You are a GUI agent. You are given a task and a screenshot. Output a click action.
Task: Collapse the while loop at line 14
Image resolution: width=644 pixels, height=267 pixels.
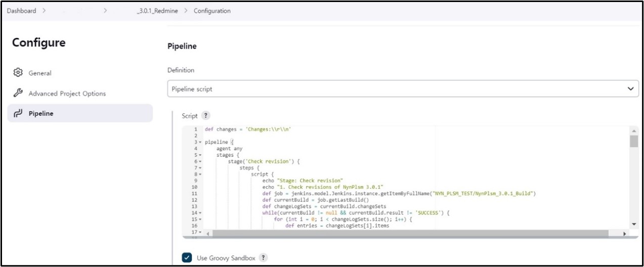(x=200, y=213)
